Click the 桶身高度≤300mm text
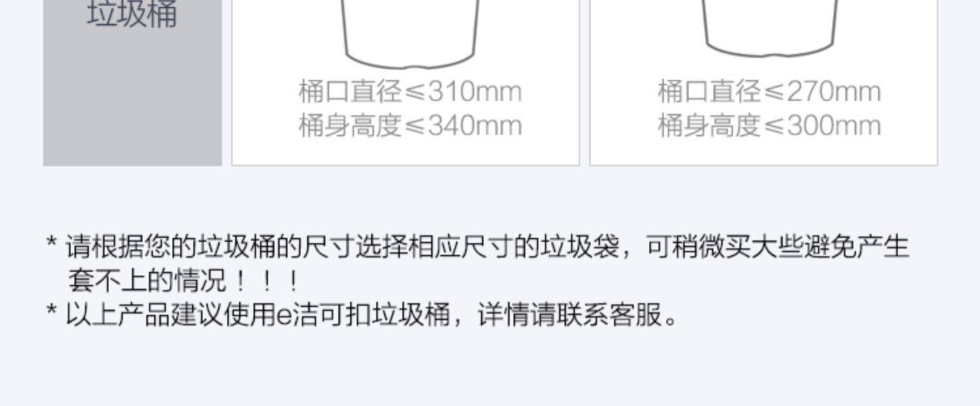Viewport: 980px width, 406px height. pos(769,125)
